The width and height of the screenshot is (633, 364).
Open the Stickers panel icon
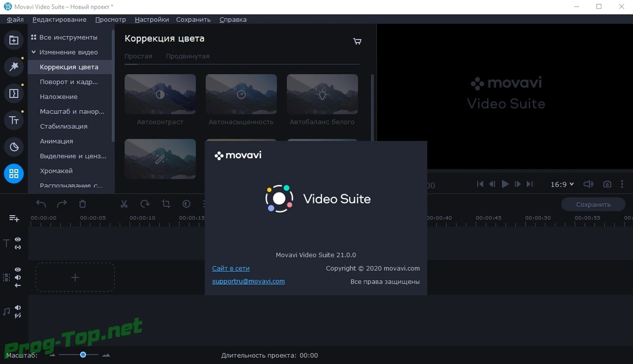[14, 147]
